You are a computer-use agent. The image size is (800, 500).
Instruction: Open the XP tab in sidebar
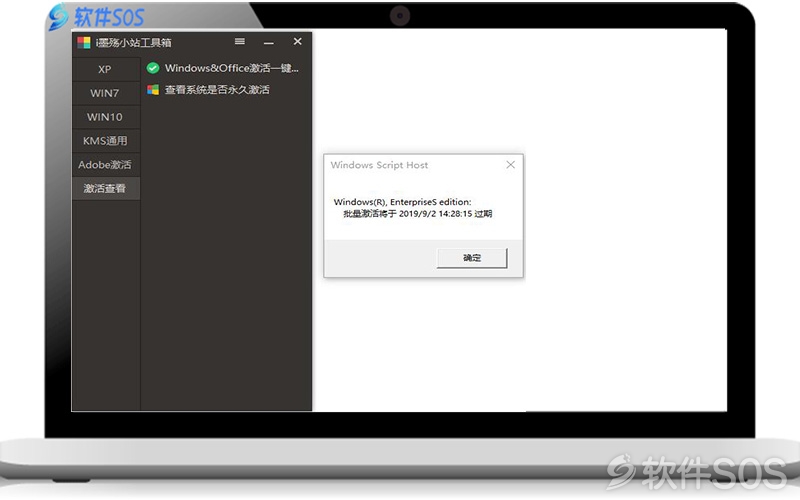click(x=106, y=69)
